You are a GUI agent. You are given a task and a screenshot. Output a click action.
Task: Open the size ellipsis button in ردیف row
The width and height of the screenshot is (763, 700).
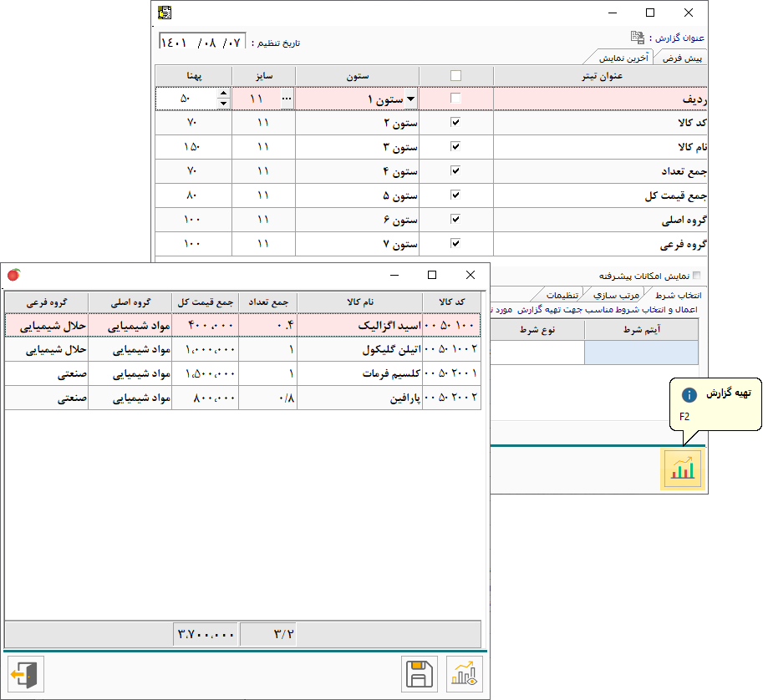287,99
